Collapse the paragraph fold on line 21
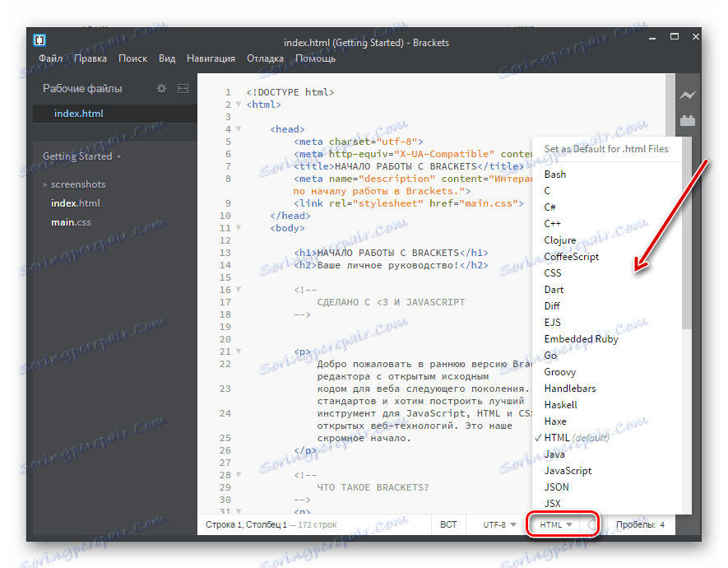728x568 pixels. click(239, 352)
